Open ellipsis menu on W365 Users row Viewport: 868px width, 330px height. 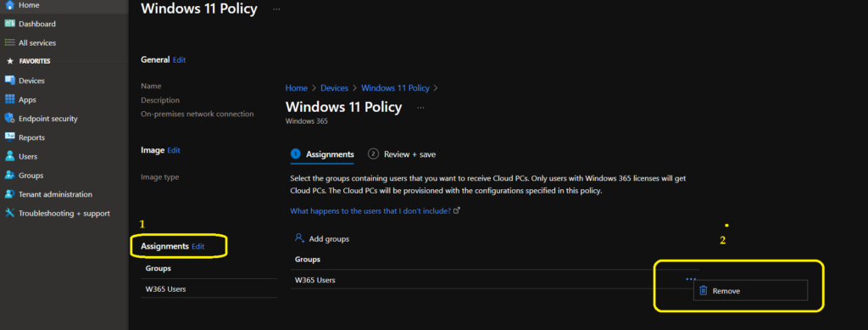690,279
